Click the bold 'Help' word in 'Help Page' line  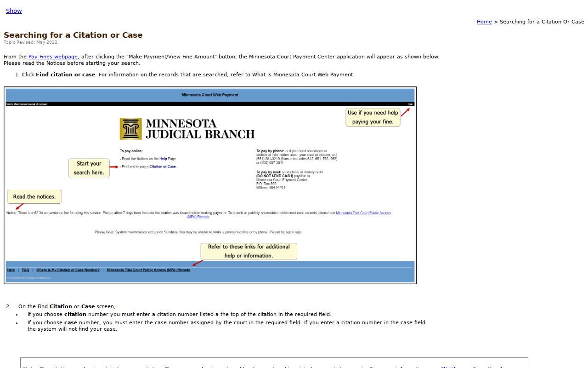[163, 159]
